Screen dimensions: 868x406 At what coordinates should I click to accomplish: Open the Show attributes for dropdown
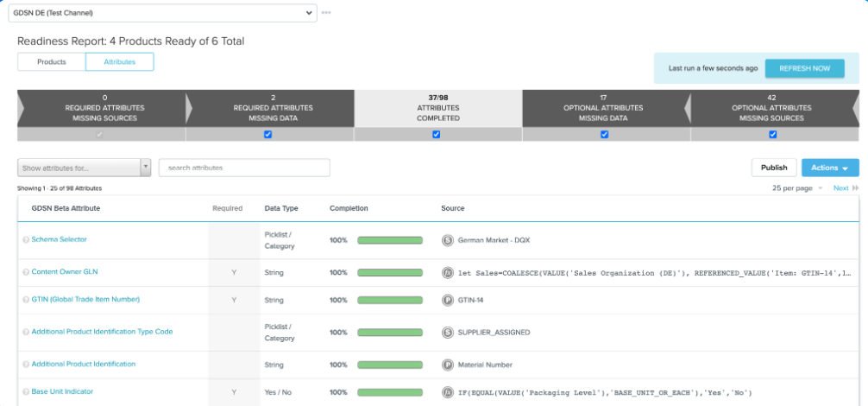[85, 168]
